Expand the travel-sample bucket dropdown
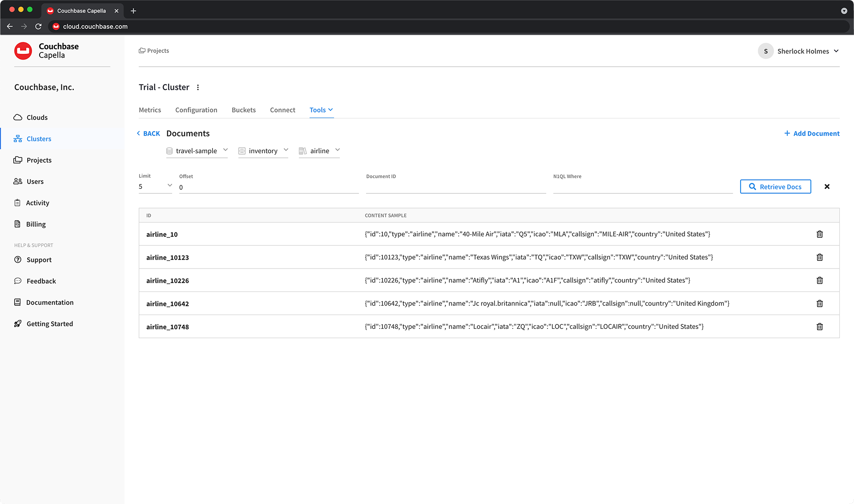The width and height of the screenshot is (854, 504). pos(197,151)
